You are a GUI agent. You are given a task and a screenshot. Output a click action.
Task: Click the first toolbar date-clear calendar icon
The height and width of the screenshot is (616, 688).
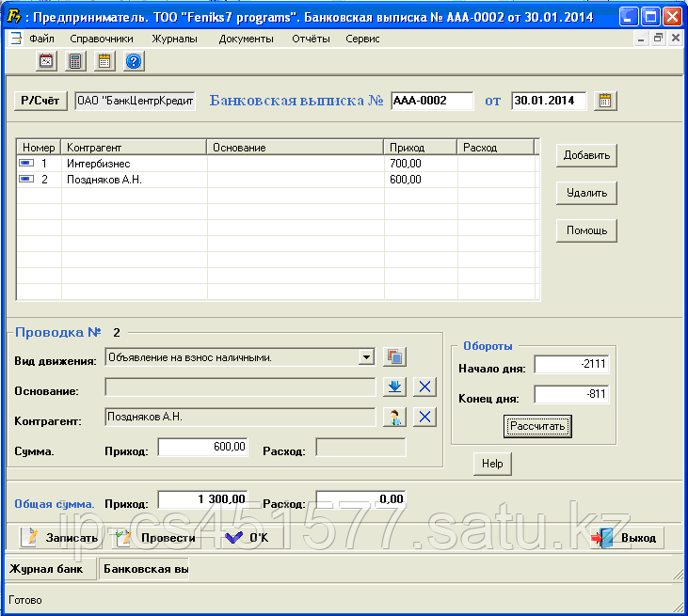(46, 61)
